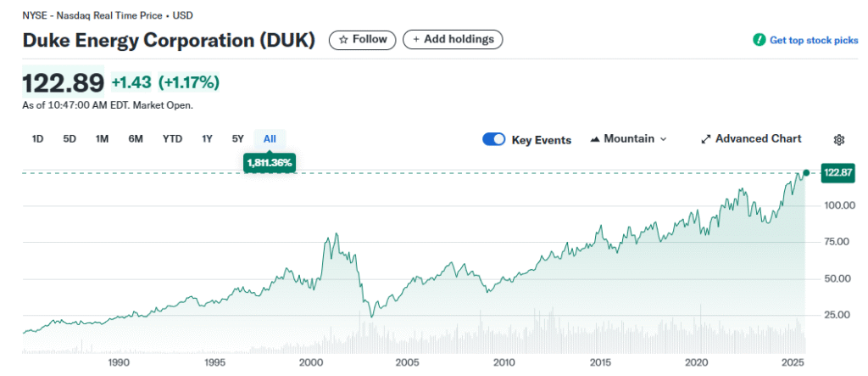Screen dimensions: 868x376
Task: Select the 5Y time range
Action: [x=237, y=139]
